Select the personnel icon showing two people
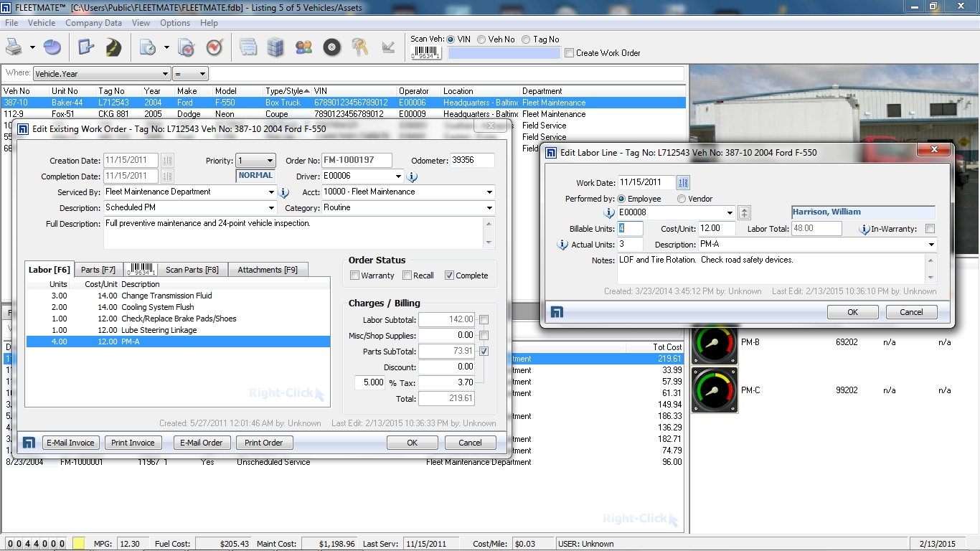The image size is (980, 551). coord(303,47)
